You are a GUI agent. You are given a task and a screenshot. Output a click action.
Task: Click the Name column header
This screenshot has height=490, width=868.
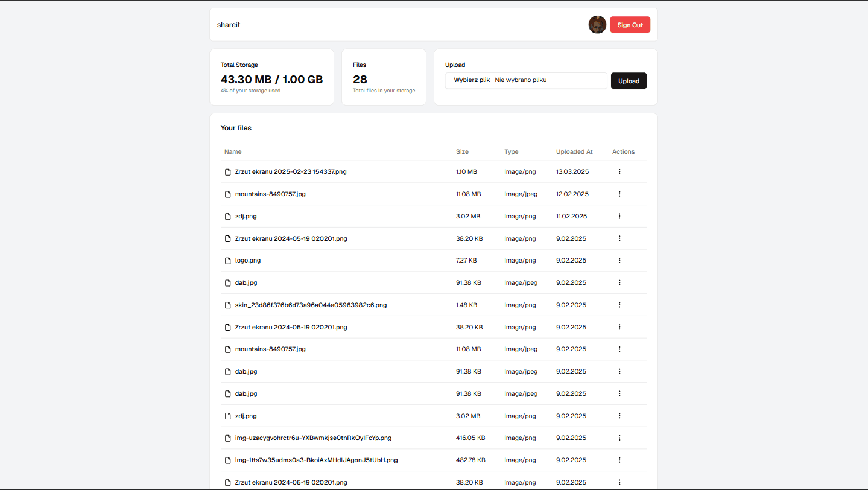tap(233, 152)
